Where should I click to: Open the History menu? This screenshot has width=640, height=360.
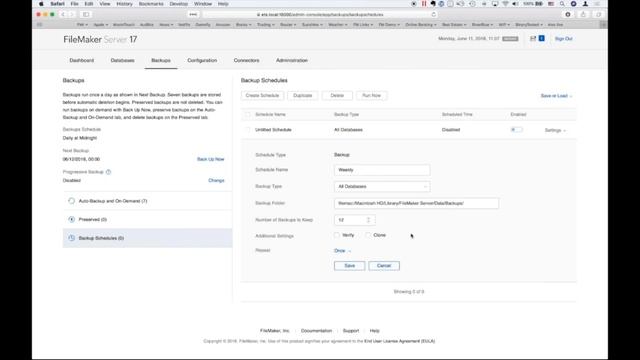124,4
